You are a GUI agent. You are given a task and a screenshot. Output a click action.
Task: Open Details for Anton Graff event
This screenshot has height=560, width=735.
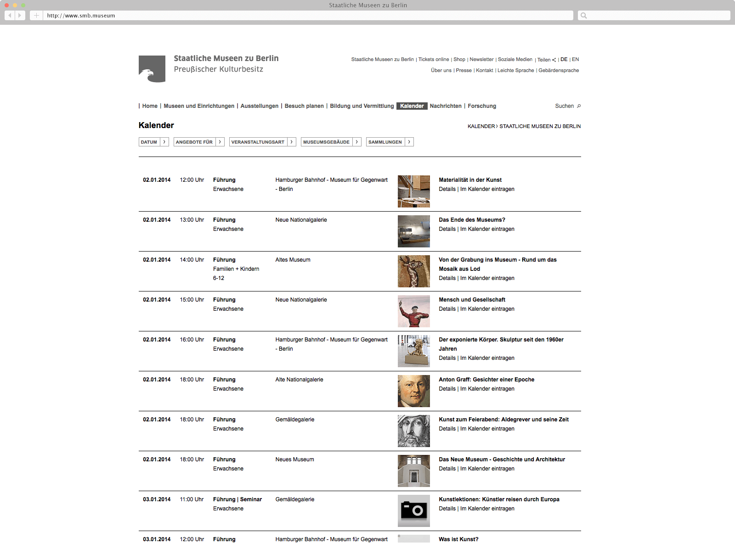click(447, 389)
